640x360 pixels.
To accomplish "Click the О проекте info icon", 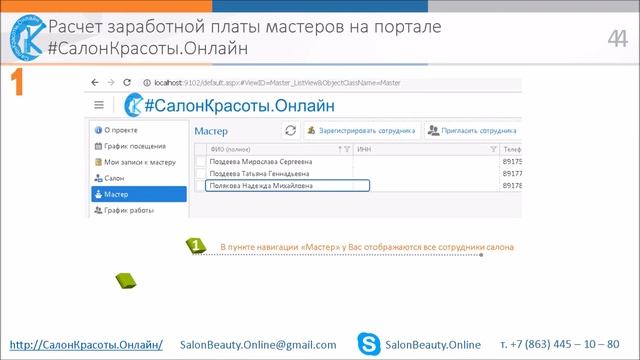I will [98, 130].
